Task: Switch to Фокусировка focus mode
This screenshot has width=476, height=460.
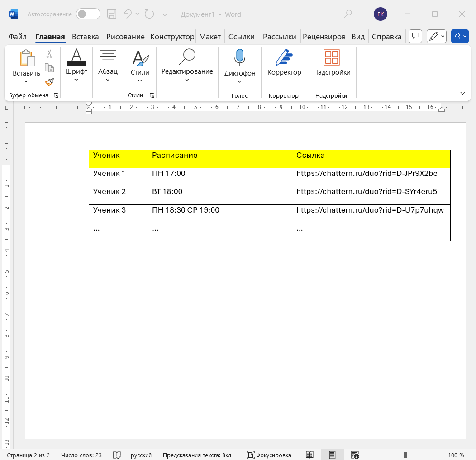Action: click(269, 455)
